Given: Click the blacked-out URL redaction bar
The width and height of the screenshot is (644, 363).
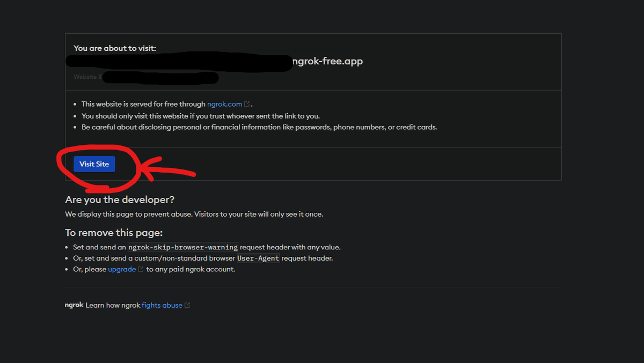Looking at the screenshot, I should coord(179,62).
